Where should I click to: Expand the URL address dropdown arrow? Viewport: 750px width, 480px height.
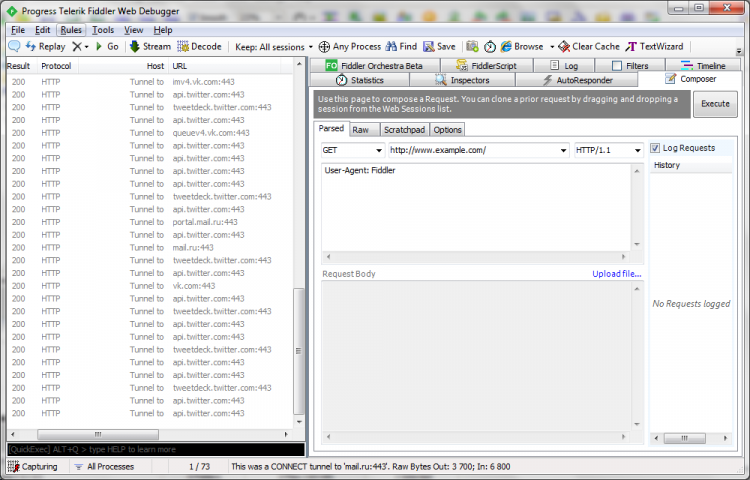[563, 150]
